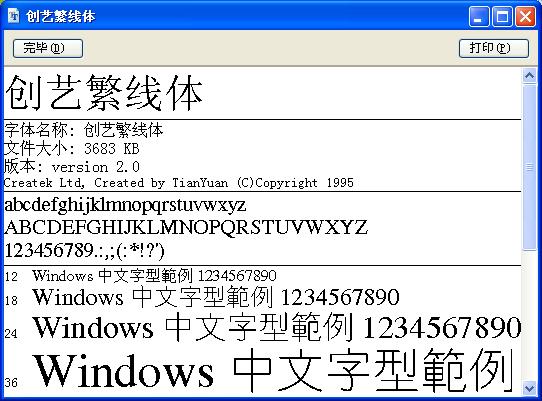Screen dimensions: 542x401
Task: Click the scrollbar up arrow
Action: click(x=529, y=76)
